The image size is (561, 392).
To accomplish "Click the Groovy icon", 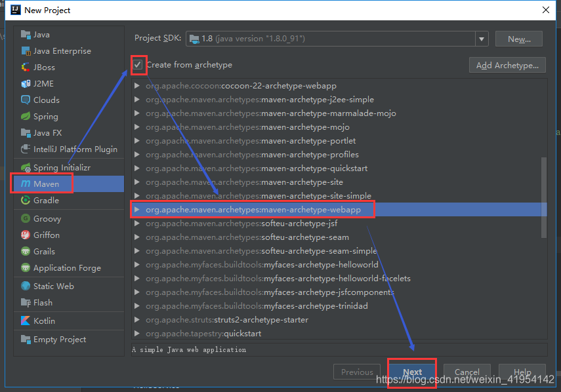I will [x=26, y=218].
